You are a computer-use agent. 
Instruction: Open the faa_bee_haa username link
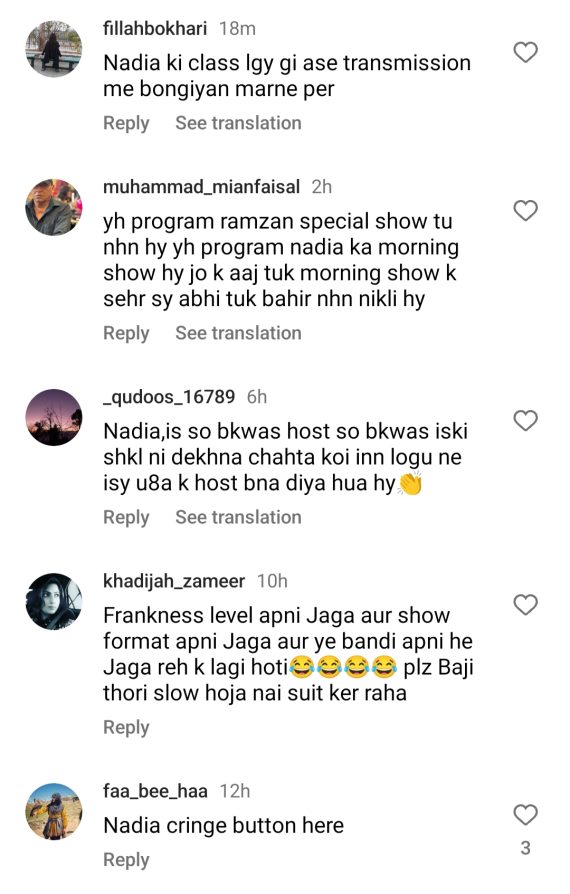point(155,791)
